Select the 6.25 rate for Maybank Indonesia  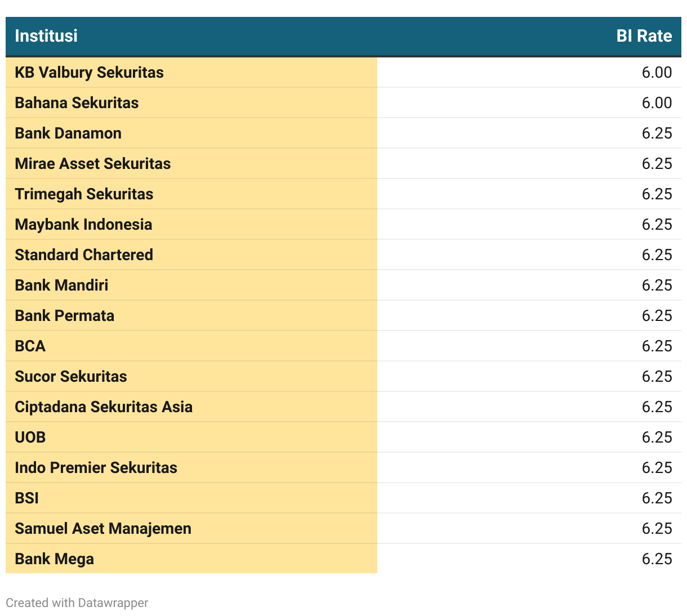657,225
